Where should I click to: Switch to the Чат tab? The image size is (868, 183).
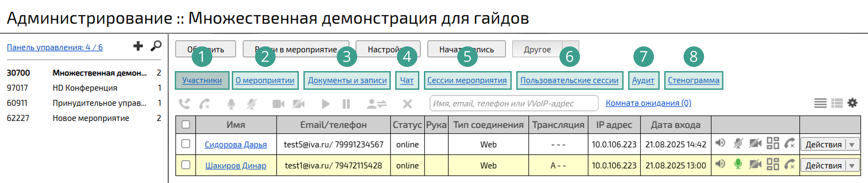coord(407,81)
